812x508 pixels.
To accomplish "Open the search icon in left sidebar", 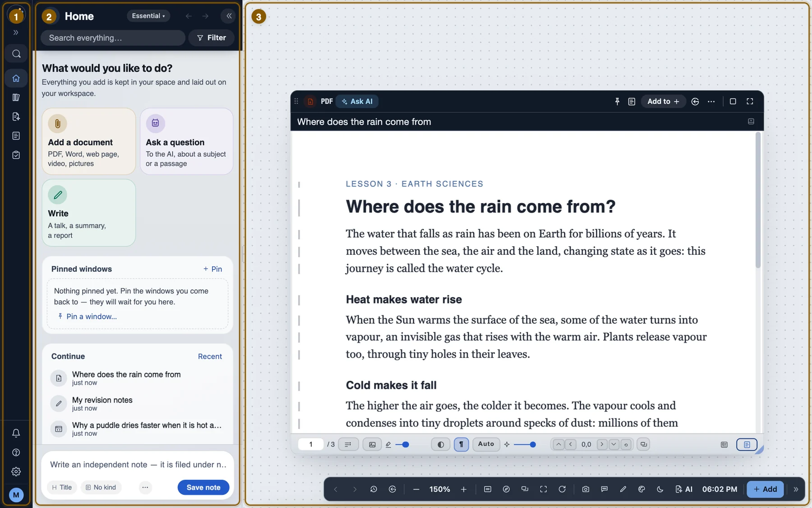I will pyautogui.click(x=16, y=54).
